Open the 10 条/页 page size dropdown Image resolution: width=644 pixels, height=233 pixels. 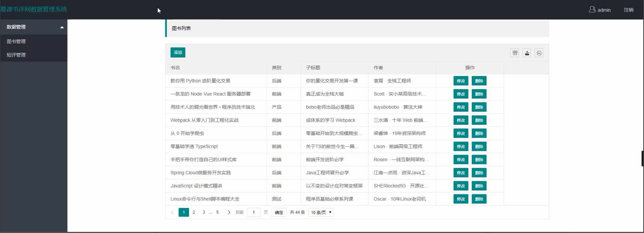(x=321, y=212)
